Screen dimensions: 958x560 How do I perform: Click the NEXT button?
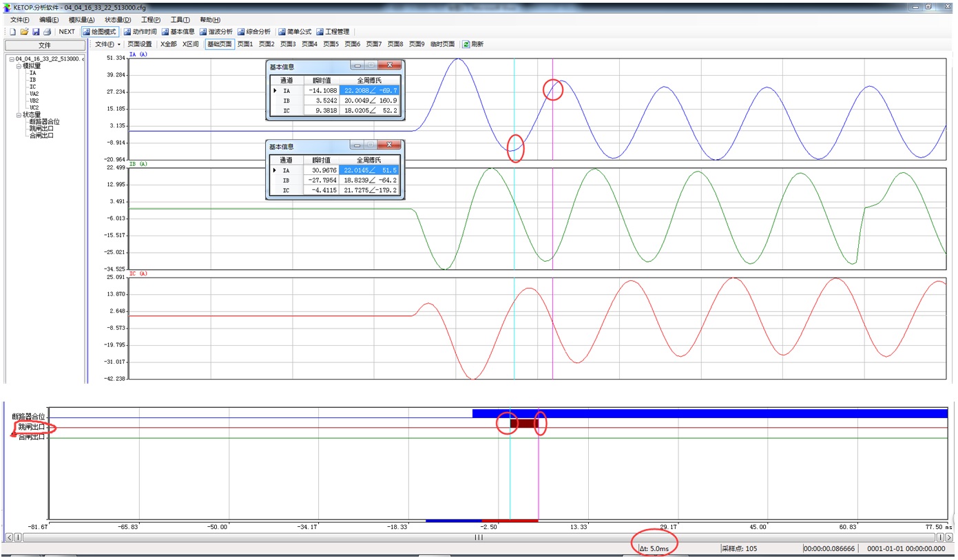point(67,32)
